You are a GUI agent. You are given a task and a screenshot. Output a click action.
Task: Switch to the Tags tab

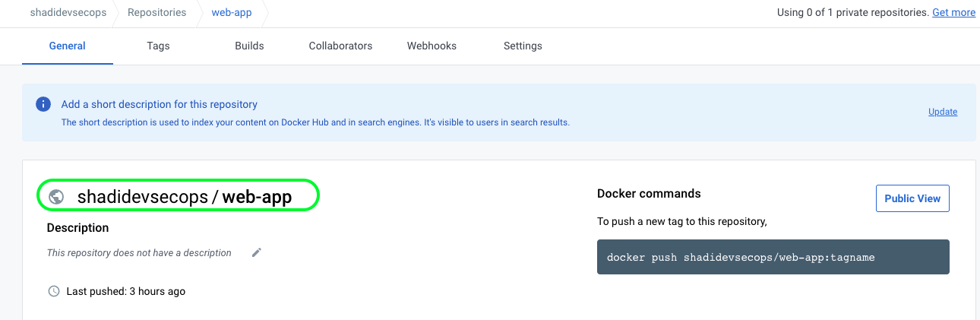click(158, 46)
